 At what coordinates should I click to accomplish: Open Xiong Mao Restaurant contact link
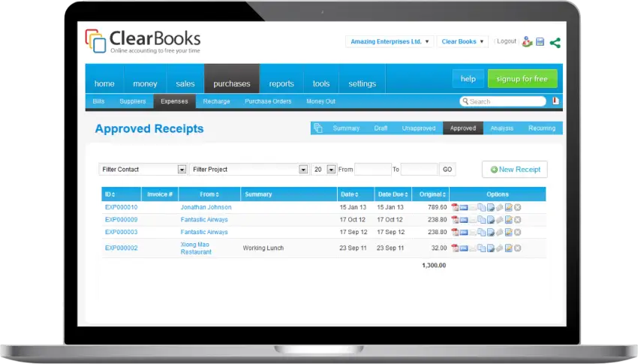click(196, 248)
